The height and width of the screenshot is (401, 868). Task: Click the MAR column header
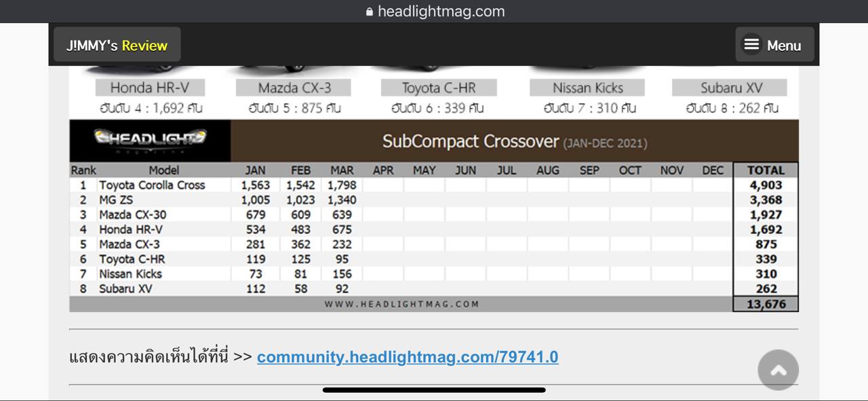(x=342, y=170)
